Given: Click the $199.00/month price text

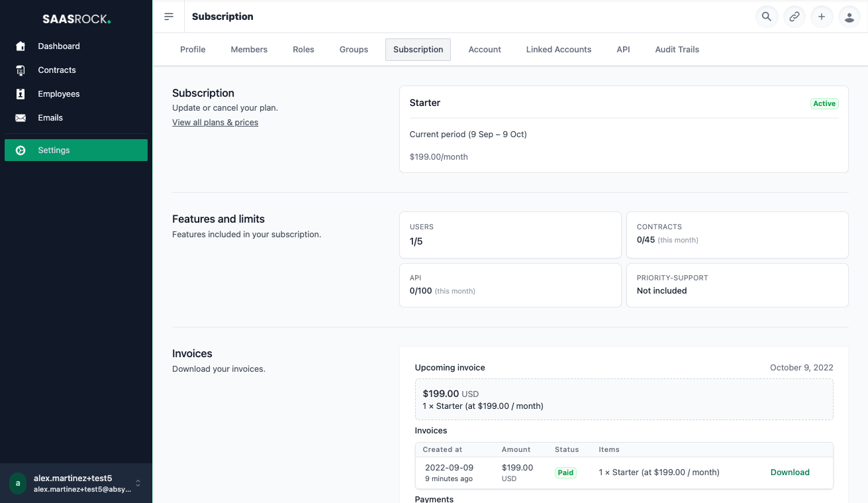Looking at the screenshot, I should pos(439,157).
